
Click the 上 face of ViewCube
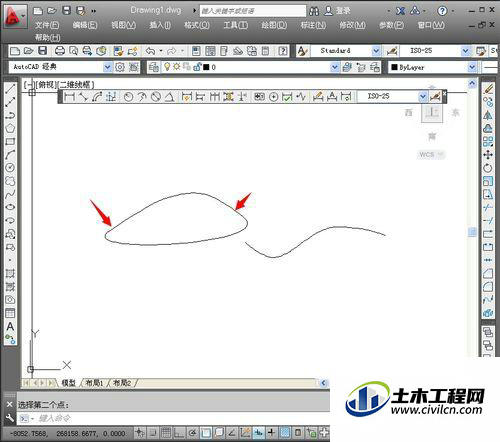432,112
